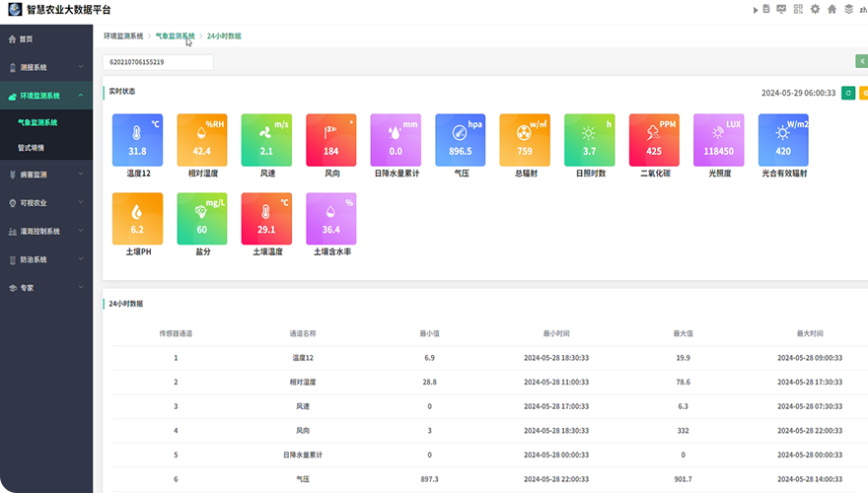This screenshot has height=493, width=868.
Task: Click the 温度12 temperature sensor tile
Action: [137, 139]
